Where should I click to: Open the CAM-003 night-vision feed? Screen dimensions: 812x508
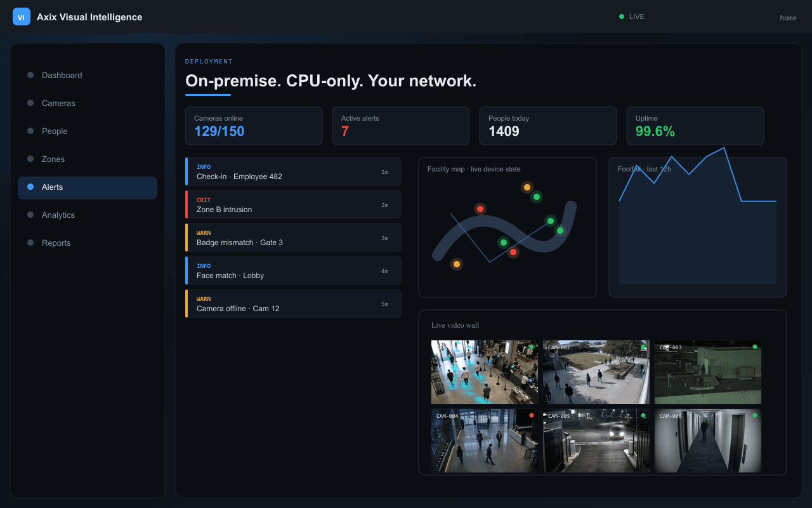pyautogui.click(x=708, y=372)
